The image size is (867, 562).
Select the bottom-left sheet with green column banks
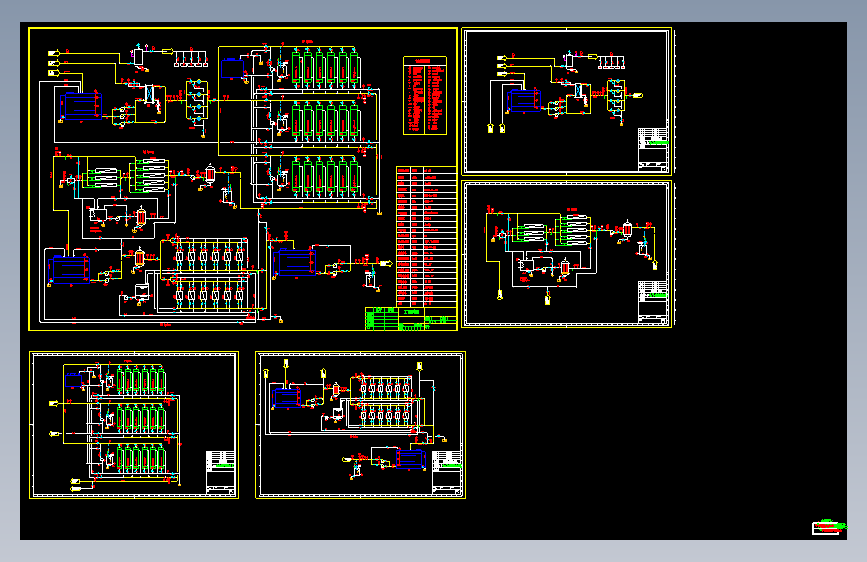(134, 425)
